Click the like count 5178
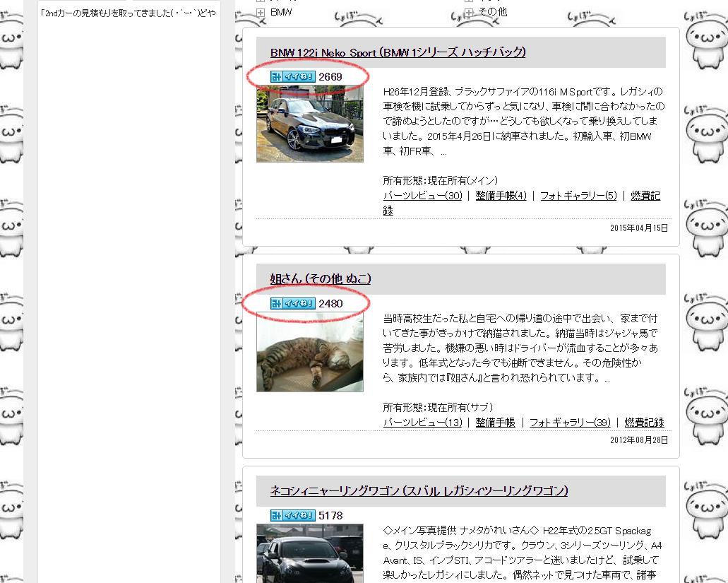The height and width of the screenshot is (583, 728). pyautogui.click(x=330, y=515)
